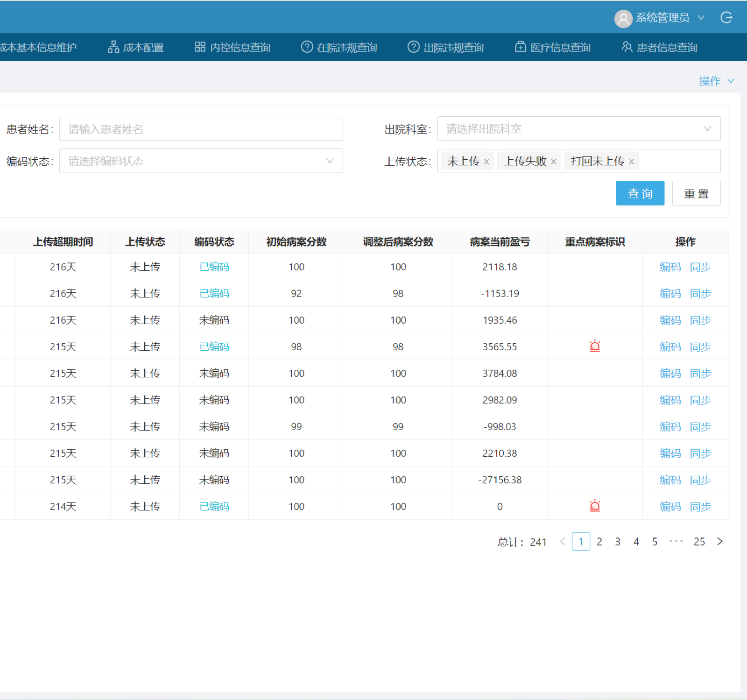Click 同步 link in the 214天 row
747x700 pixels.
coord(701,506)
